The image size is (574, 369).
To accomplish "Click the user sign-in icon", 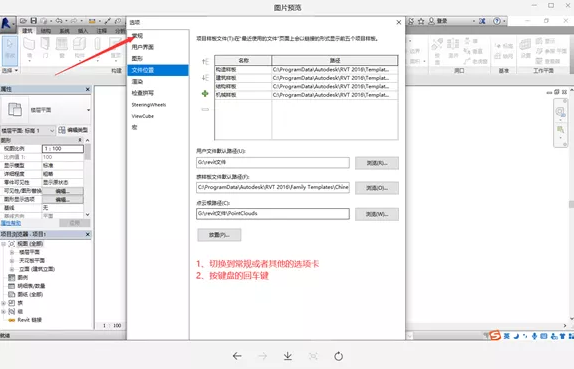I will point(432,21).
